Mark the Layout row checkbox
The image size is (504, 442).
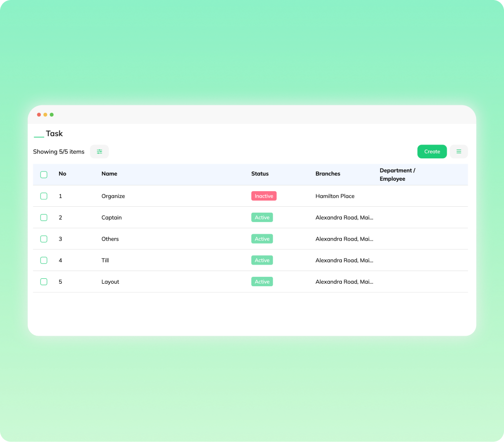point(44,282)
